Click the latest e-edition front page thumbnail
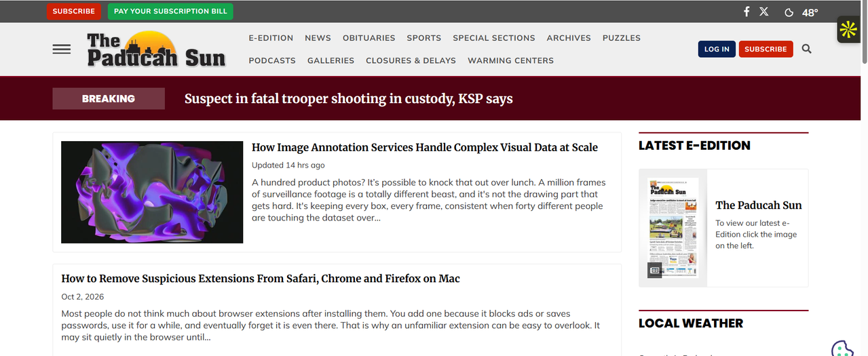Viewport: 868px width, 356px height. 673,228
